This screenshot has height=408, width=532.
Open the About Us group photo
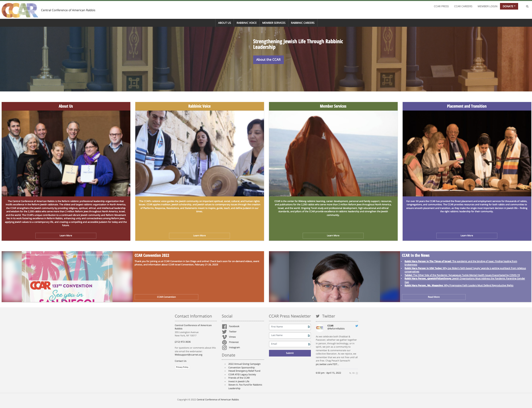[66, 153]
